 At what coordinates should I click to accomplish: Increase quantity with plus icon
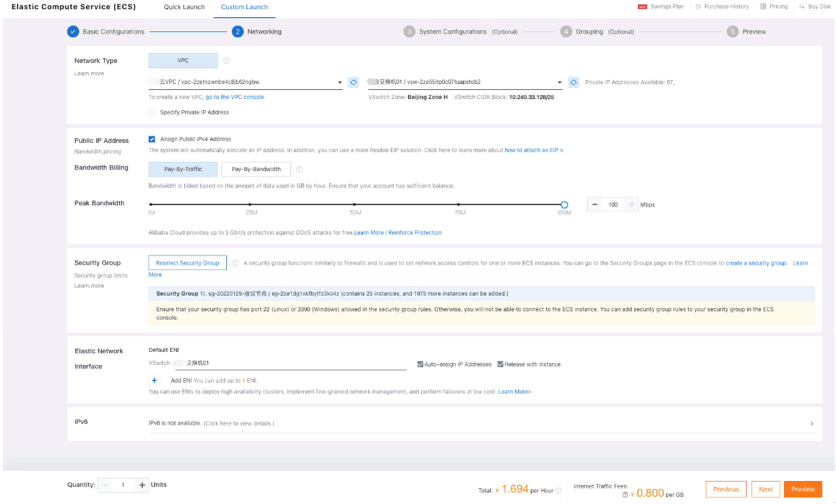pos(142,485)
